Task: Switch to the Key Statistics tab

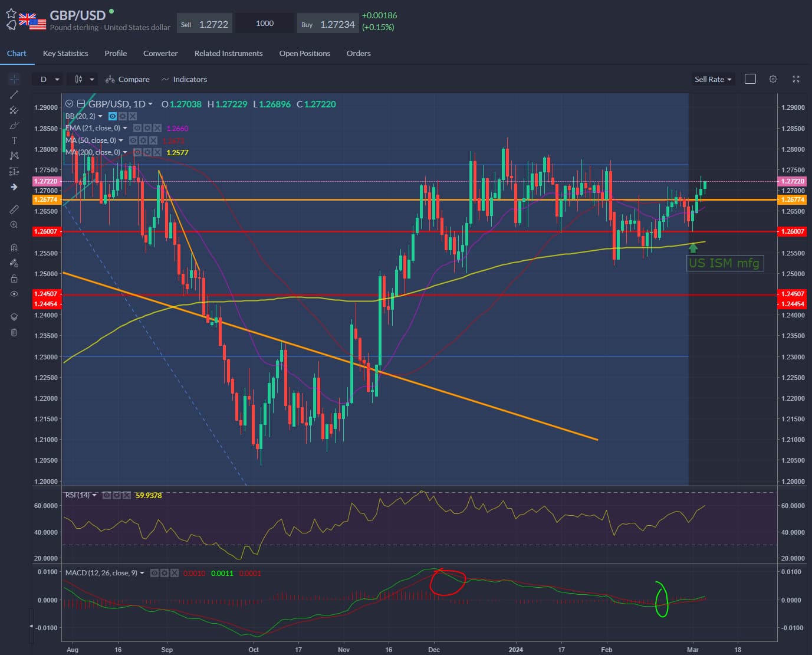Action: pyautogui.click(x=65, y=53)
